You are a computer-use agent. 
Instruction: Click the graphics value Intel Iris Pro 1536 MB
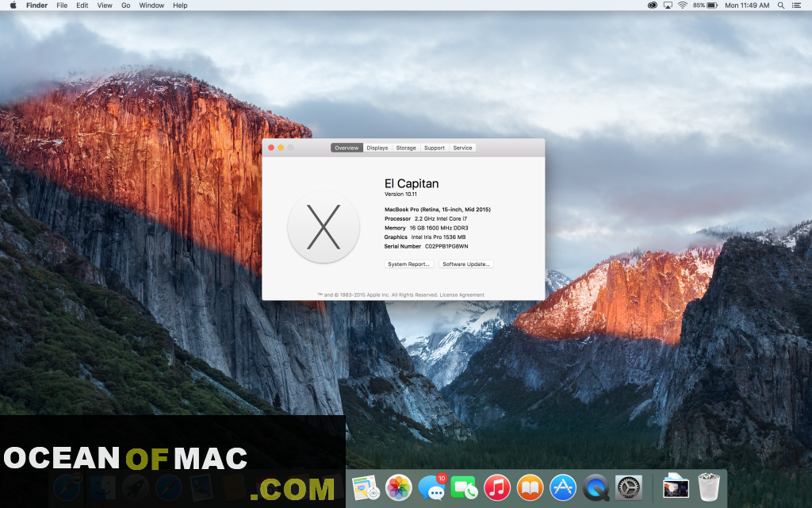tap(439, 237)
